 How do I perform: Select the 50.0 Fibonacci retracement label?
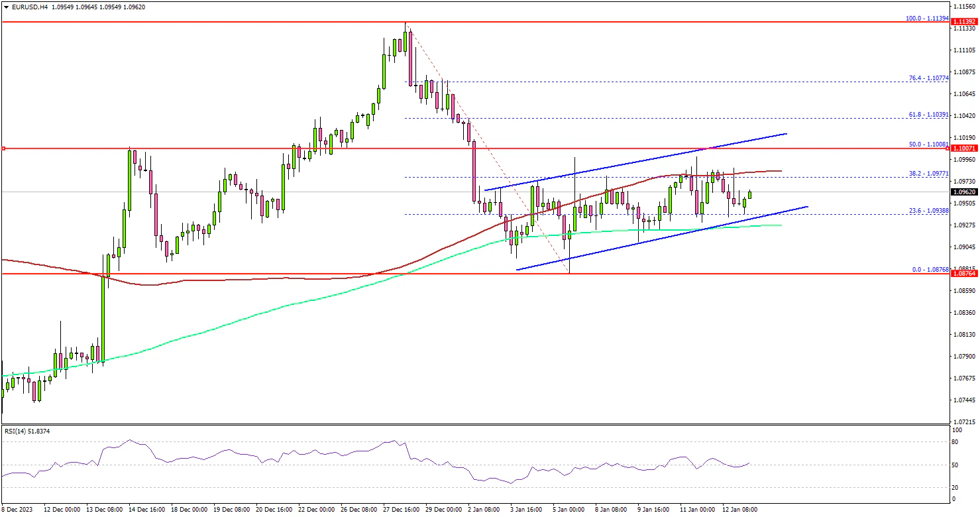point(928,144)
